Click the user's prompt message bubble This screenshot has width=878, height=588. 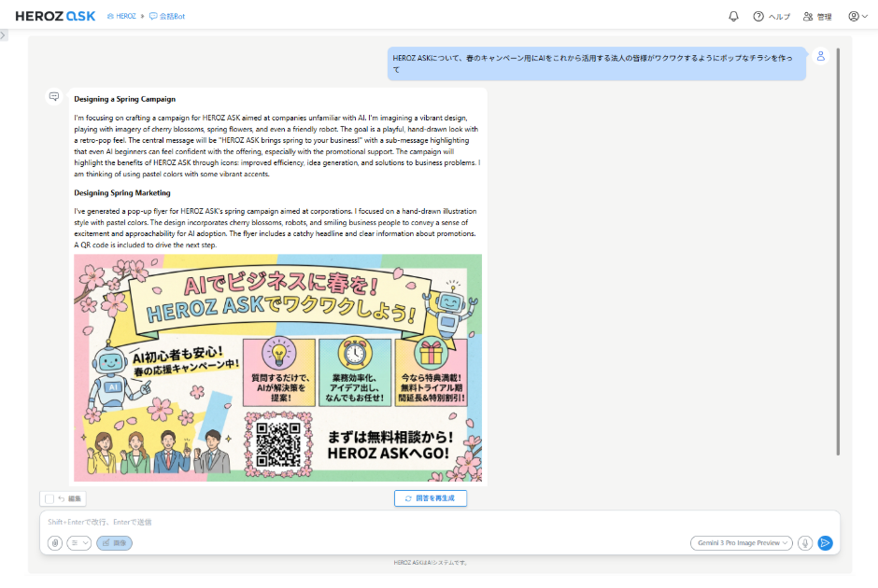(x=596, y=63)
